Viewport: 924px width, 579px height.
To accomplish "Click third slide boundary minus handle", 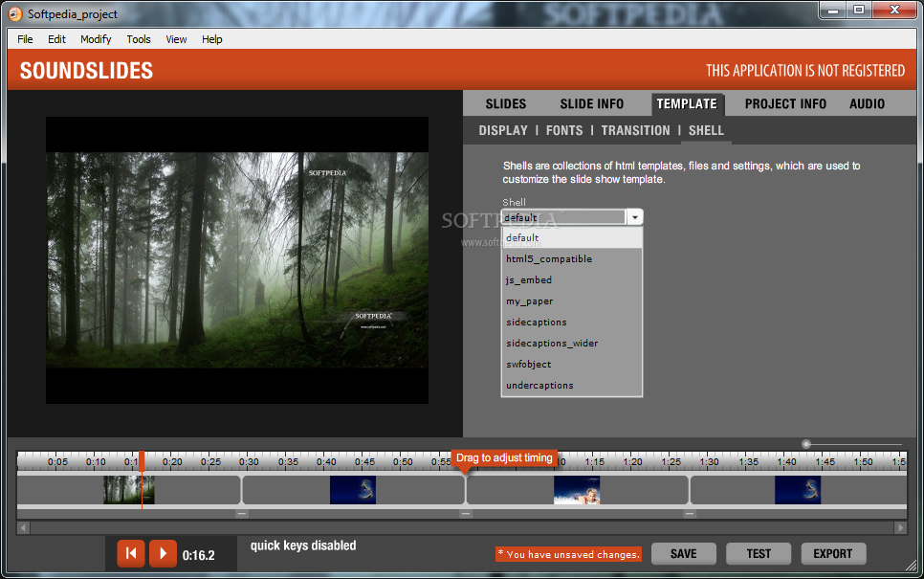I will point(690,514).
